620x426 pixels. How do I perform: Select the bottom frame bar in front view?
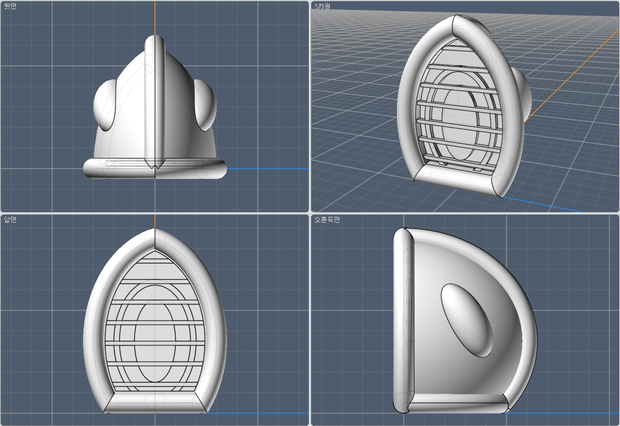pos(155,403)
